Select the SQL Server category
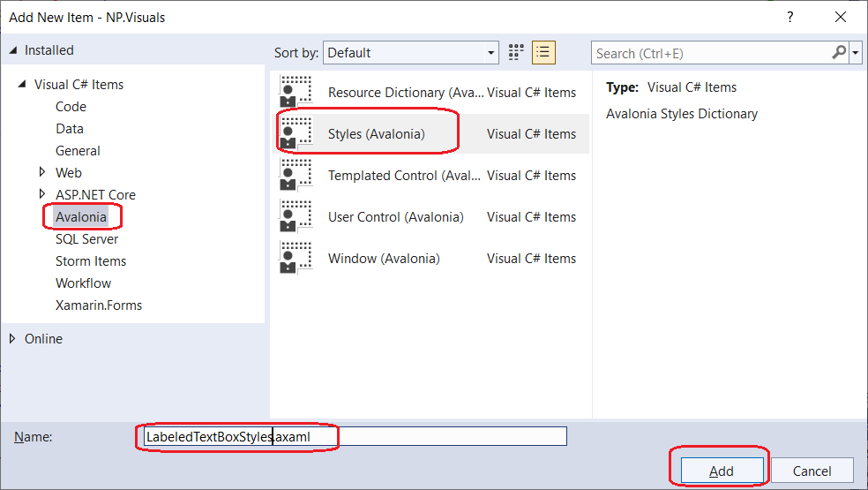The height and width of the screenshot is (490, 868). pyautogui.click(x=87, y=239)
